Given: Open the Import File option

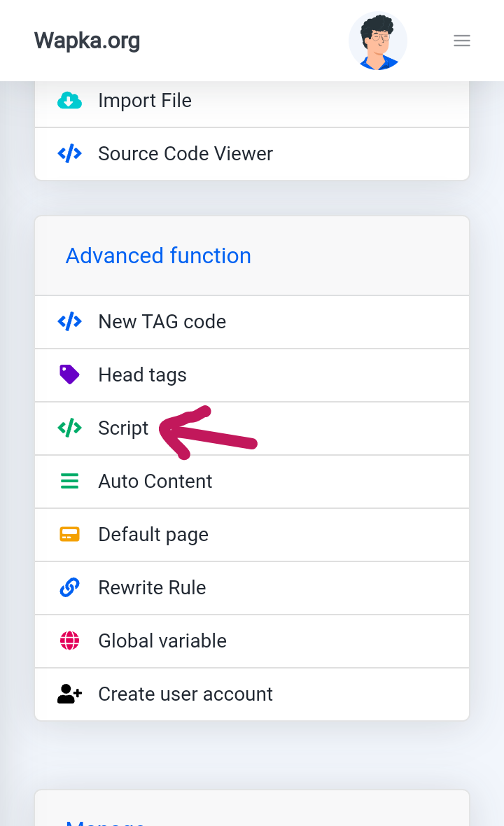Looking at the screenshot, I should pyautogui.click(x=145, y=101).
